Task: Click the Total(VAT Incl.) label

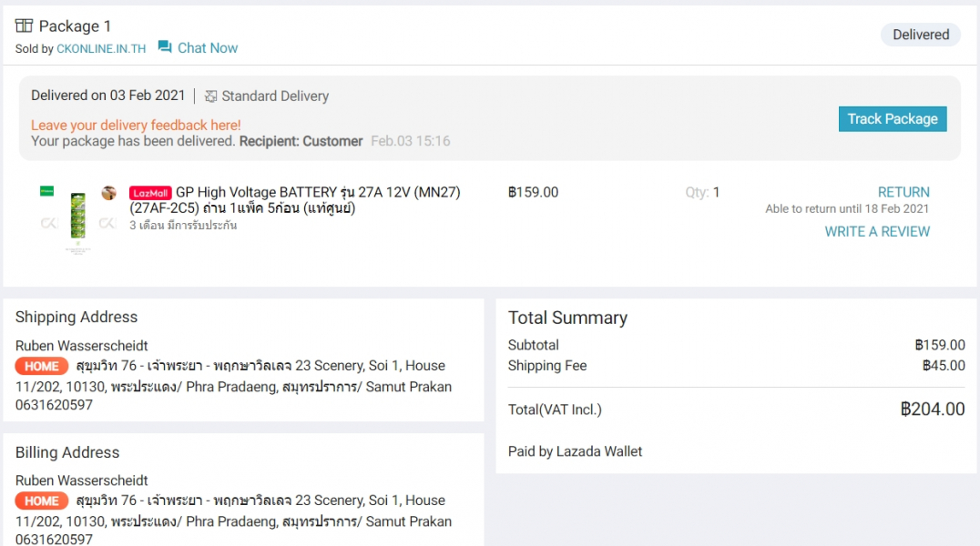Action: point(555,409)
